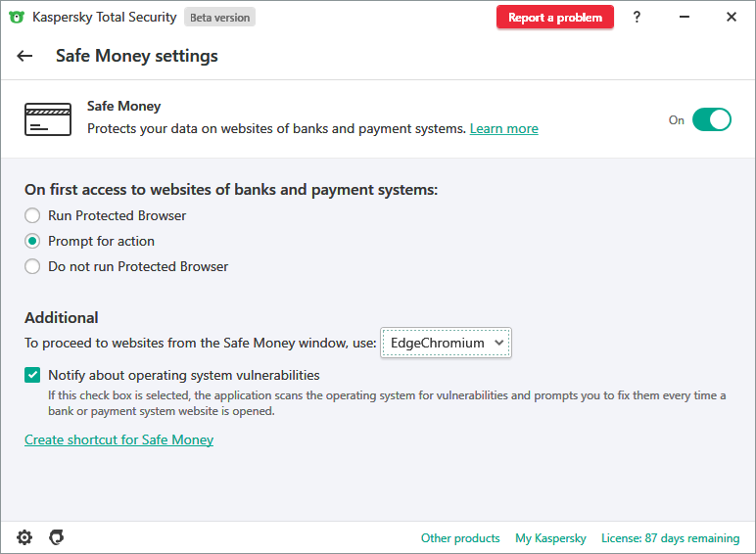Viewport: 756px width, 554px height.
Task: Click the Additional section heading
Action: (x=62, y=318)
